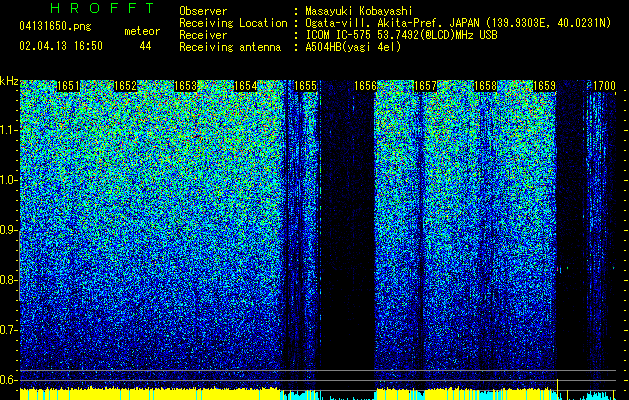The height and width of the screenshot is (400, 629).
Task: Click the 1656 time marker
Action: pos(365,86)
